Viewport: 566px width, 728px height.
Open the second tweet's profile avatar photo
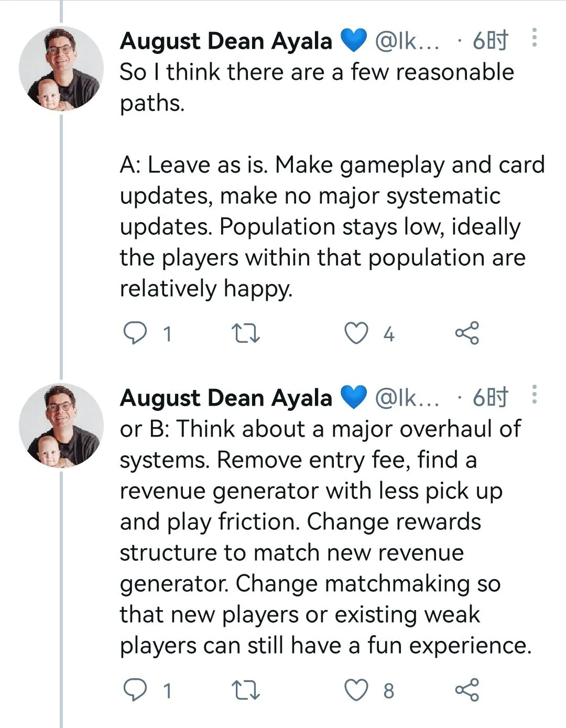(x=61, y=426)
